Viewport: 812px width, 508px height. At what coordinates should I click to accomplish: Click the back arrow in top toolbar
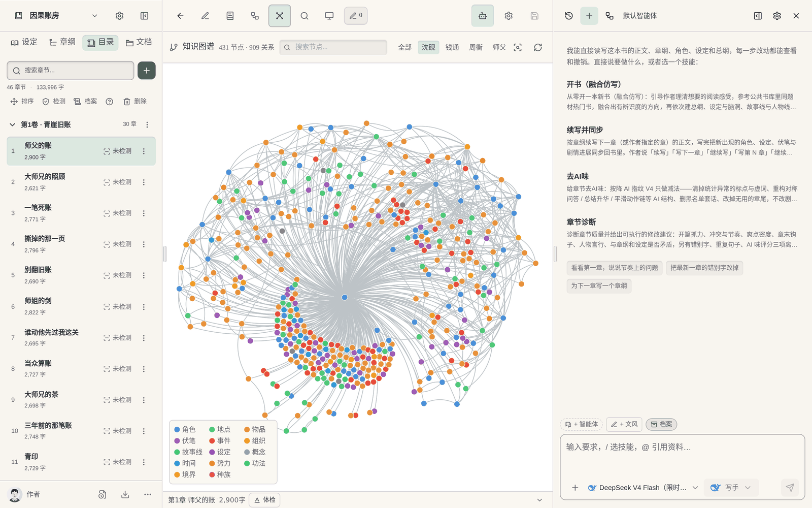pyautogui.click(x=180, y=16)
